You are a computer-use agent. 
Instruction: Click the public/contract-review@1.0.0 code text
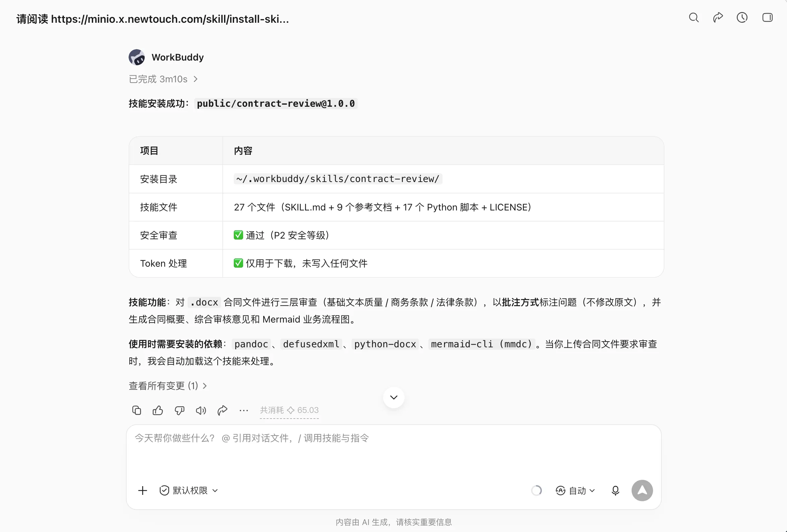(x=276, y=104)
